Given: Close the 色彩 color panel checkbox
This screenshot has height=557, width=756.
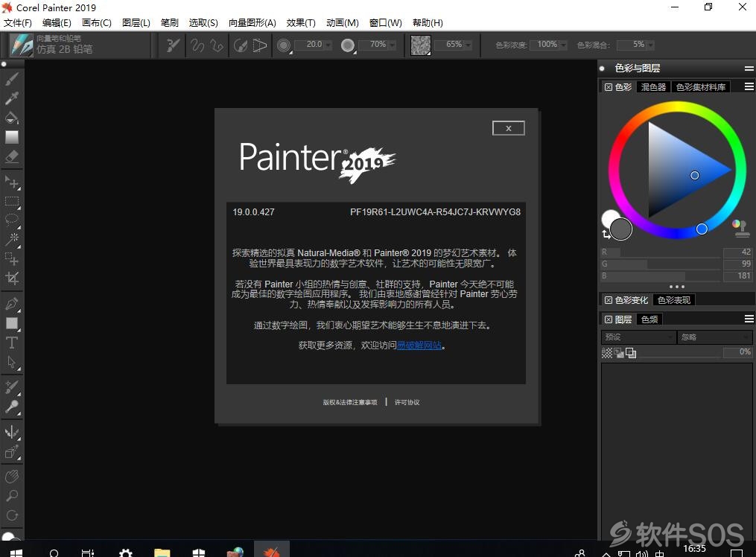Looking at the screenshot, I should [x=609, y=87].
